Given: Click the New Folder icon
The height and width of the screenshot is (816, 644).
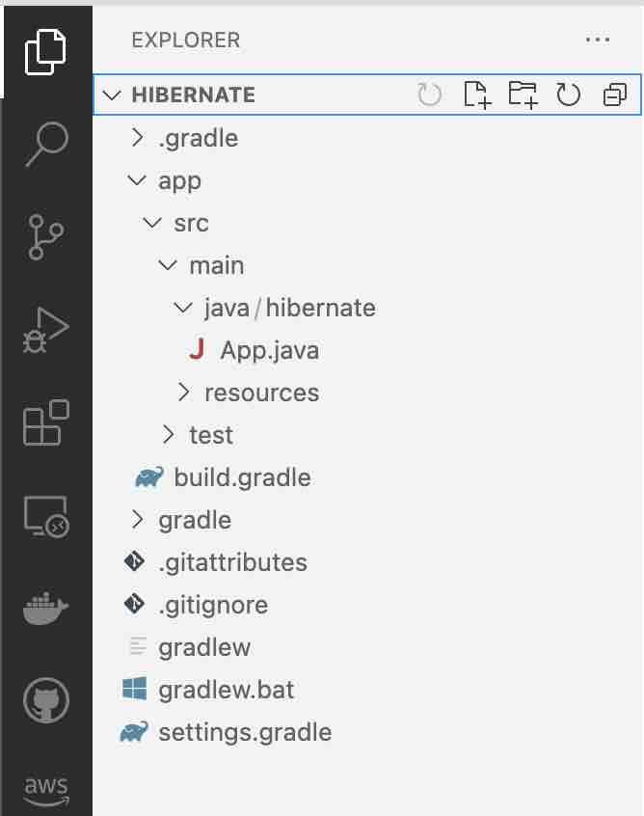Looking at the screenshot, I should (523, 95).
